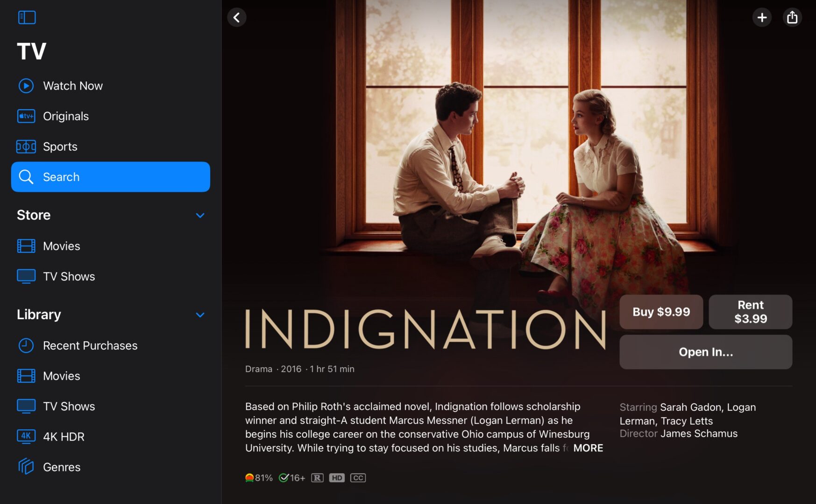This screenshot has height=504, width=816.
Task: Open Watch Now in sidebar
Action: pyautogui.click(x=72, y=86)
